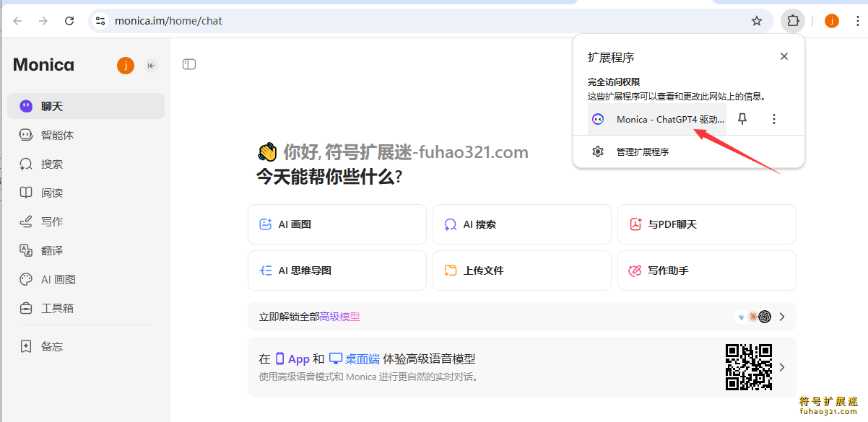Image resolution: width=868 pixels, height=422 pixels.
Task: Click the 使用高级语音模式 description text
Action: tap(368, 377)
